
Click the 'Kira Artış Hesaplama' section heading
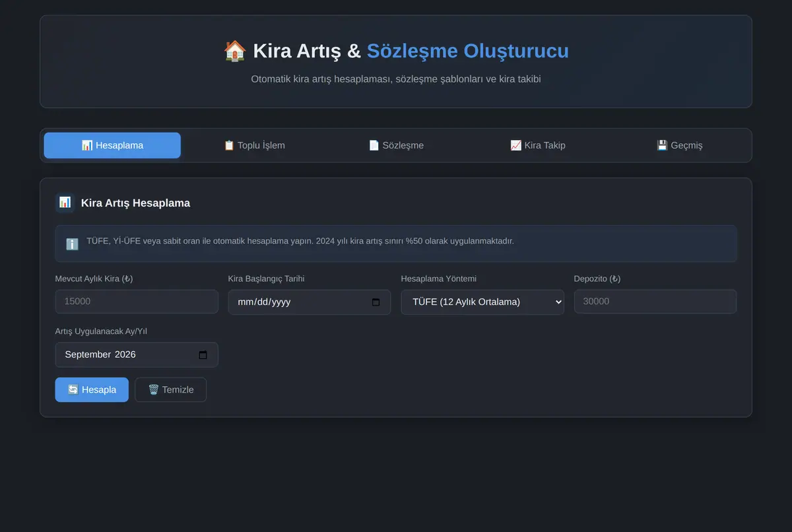point(135,203)
